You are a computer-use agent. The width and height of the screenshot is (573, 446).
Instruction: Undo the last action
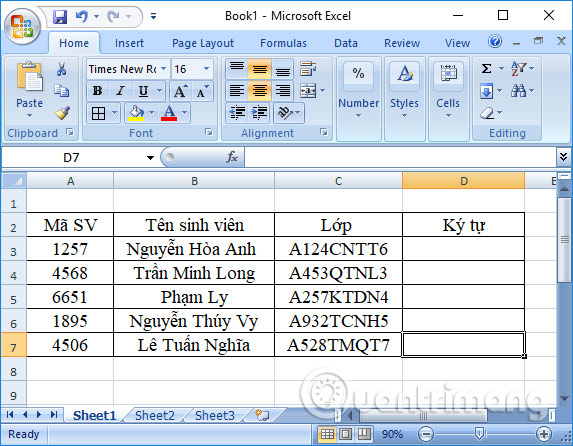pos(81,16)
